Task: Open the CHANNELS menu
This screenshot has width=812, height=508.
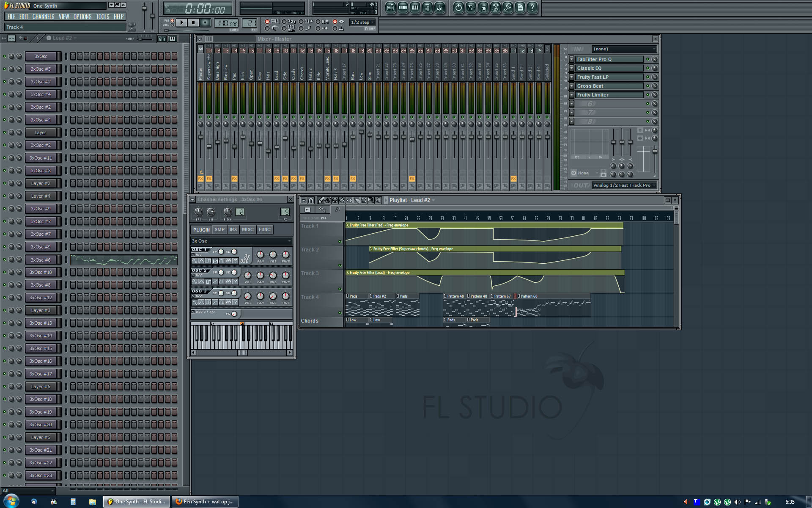Action: click(x=43, y=17)
